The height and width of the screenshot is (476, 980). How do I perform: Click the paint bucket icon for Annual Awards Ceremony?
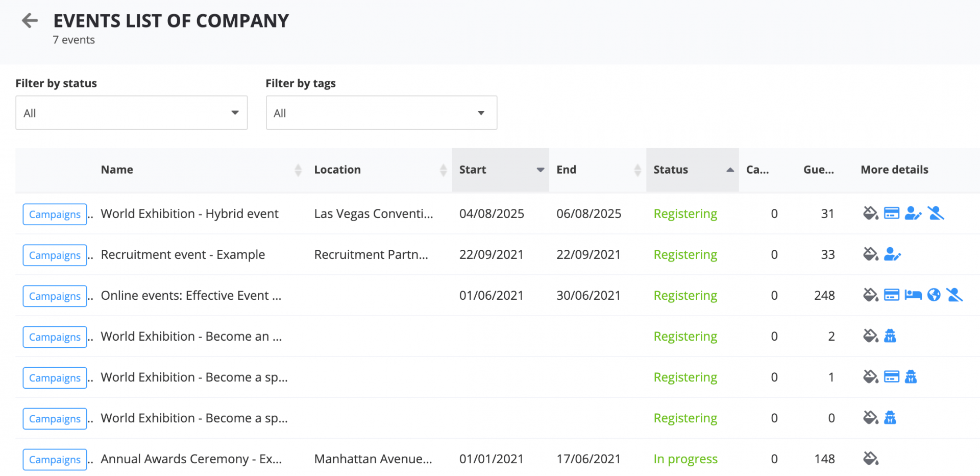(x=870, y=459)
